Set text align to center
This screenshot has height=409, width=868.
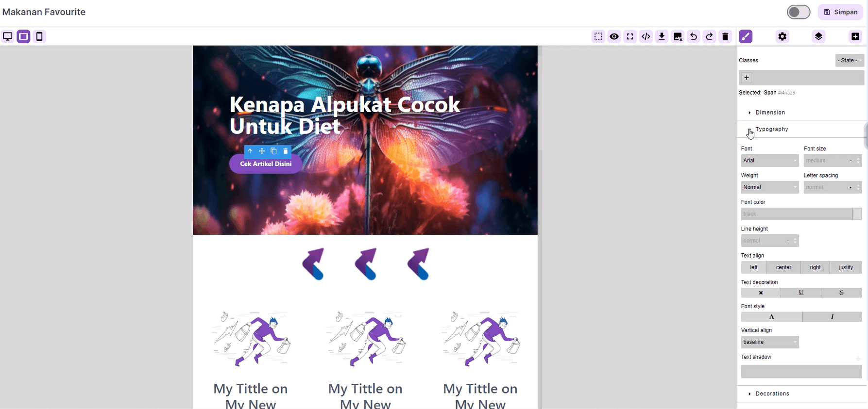pos(783,267)
